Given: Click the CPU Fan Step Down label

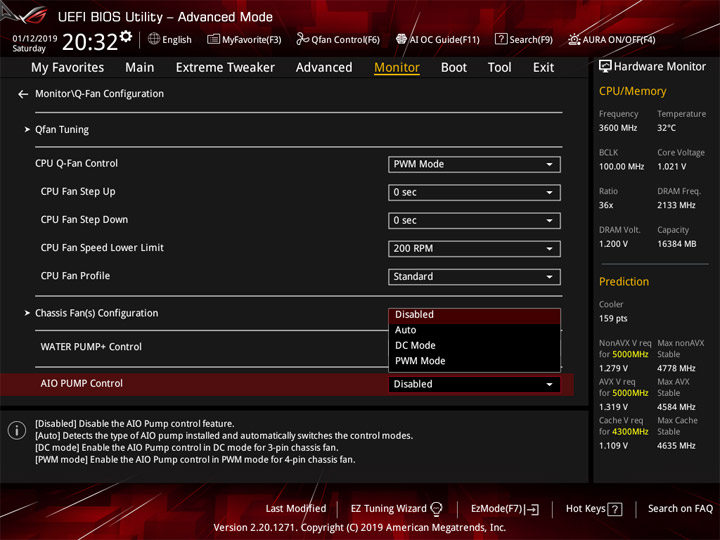Looking at the screenshot, I should [x=84, y=219].
